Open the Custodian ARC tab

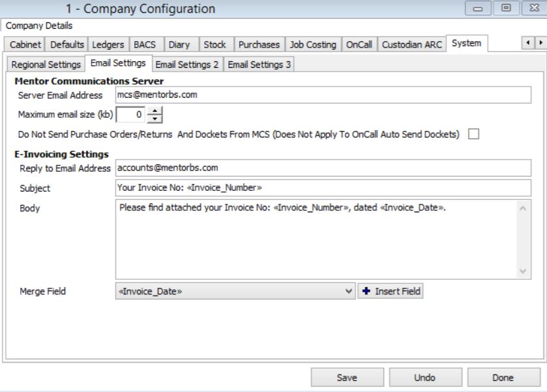tap(410, 44)
